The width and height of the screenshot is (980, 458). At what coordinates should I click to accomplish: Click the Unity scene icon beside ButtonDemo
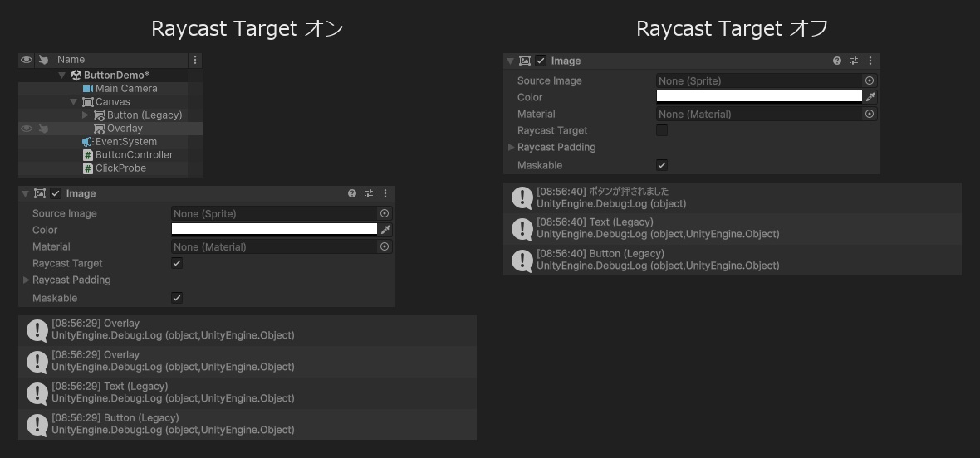(76, 76)
